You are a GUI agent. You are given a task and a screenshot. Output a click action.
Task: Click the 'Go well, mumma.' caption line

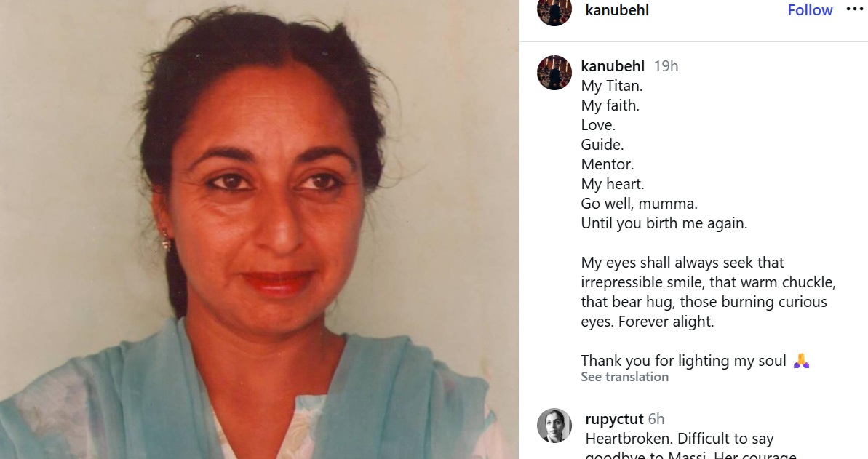[x=639, y=204]
